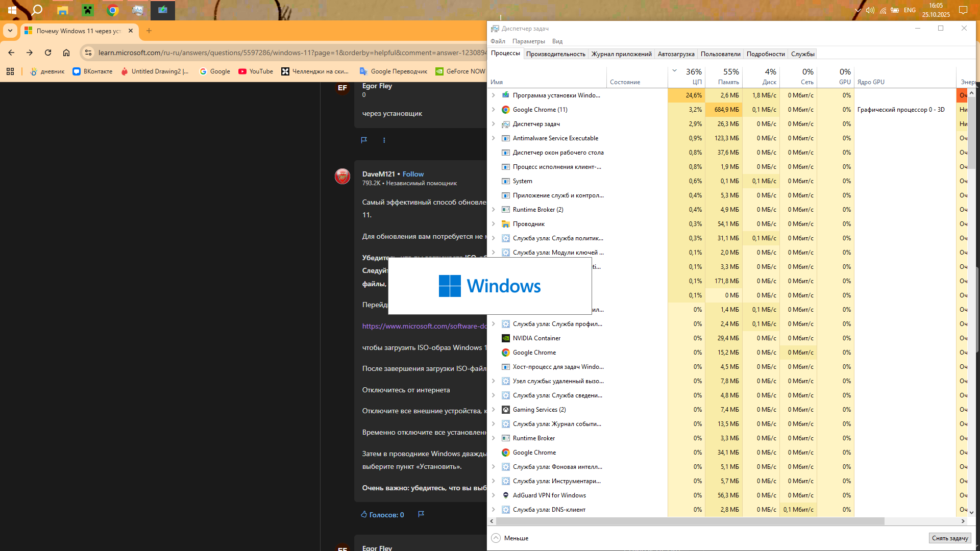This screenshot has width=980, height=551.
Task: Expand Программа установки Windows process
Action: coord(493,95)
